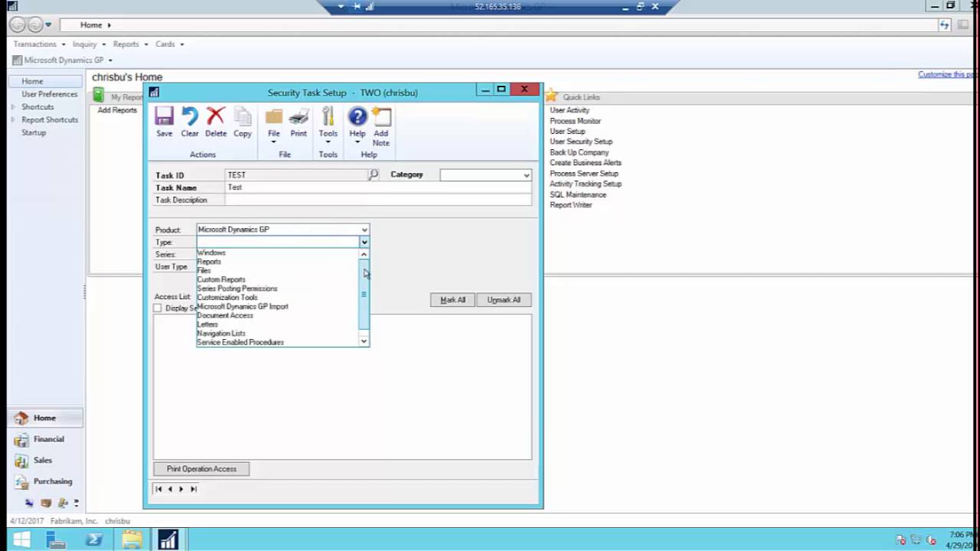
Task: Click the Print icon
Action: click(299, 116)
